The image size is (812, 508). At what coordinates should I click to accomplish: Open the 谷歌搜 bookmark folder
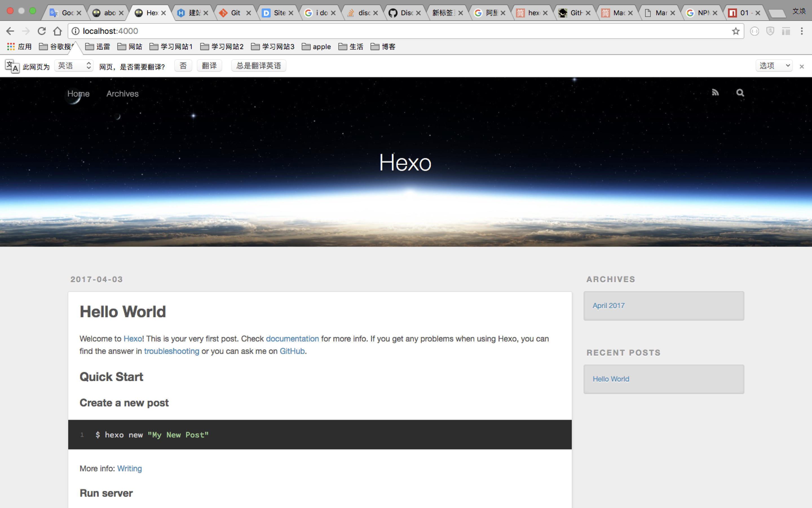56,47
